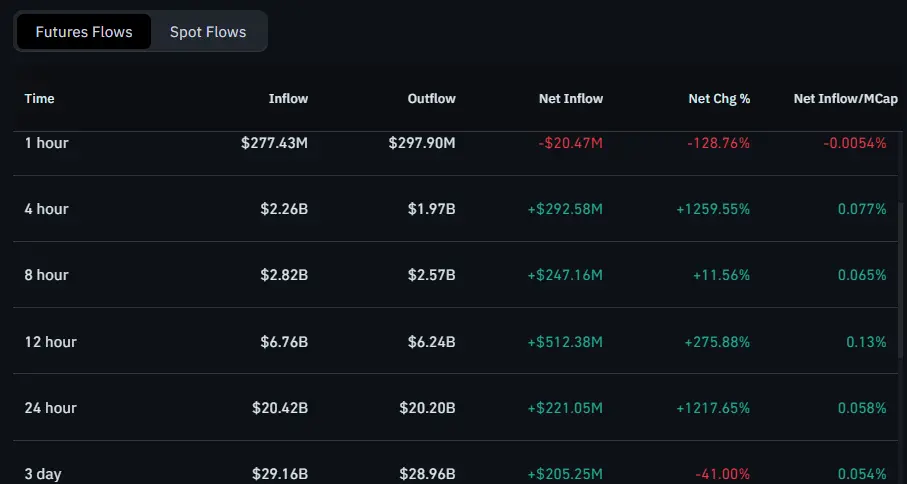Click the Time column header
907x484 pixels.
(x=40, y=99)
